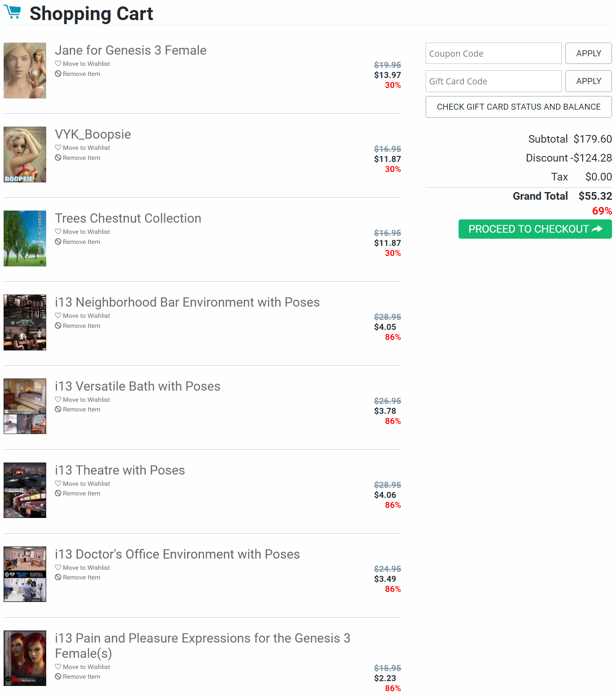
Task: Click the shopping cart icon beside the title
Action: (x=12, y=12)
